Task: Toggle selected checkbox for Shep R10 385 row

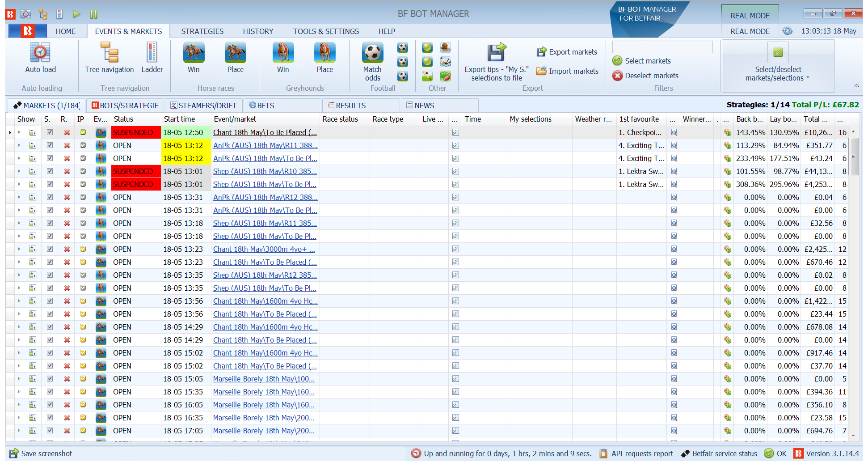Action: 50,171
